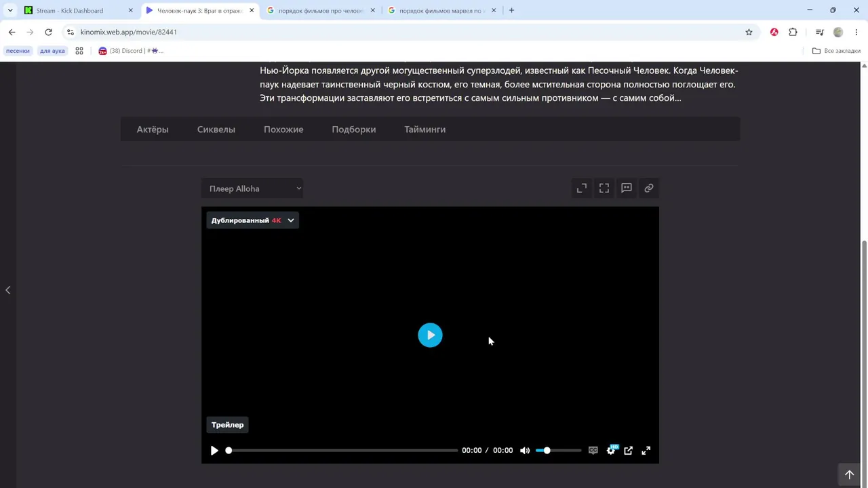Switch to the Актёры tab
This screenshot has width=868, height=488.
tap(153, 129)
